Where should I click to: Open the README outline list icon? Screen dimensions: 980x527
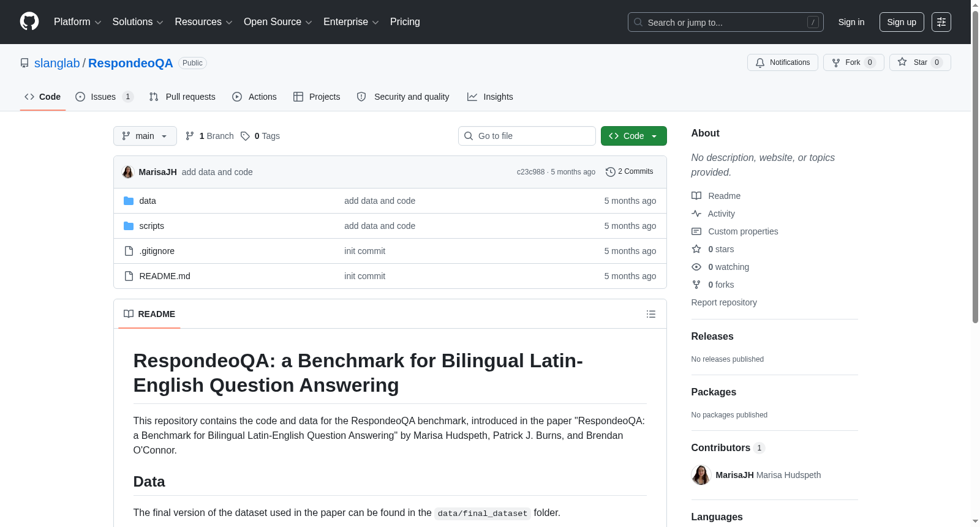(650, 314)
